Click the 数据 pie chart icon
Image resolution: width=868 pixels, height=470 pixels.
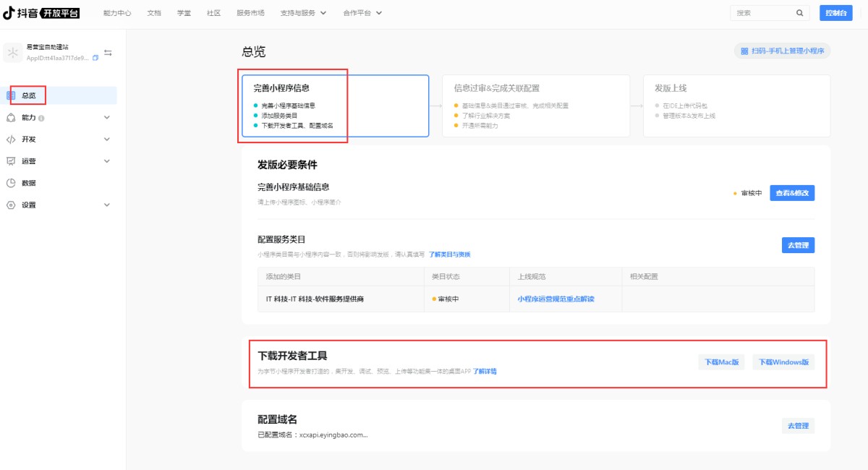coord(11,183)
